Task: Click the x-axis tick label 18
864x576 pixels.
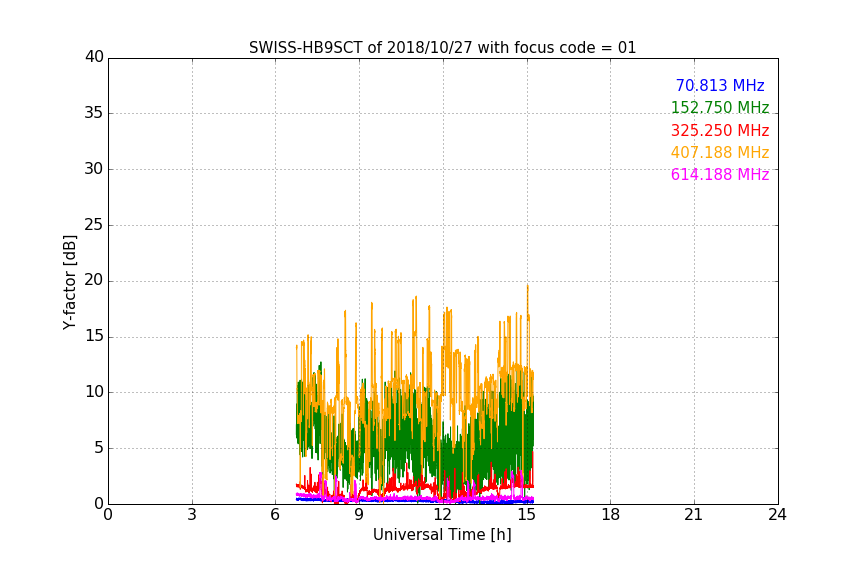Action: (x=610, y=515)
